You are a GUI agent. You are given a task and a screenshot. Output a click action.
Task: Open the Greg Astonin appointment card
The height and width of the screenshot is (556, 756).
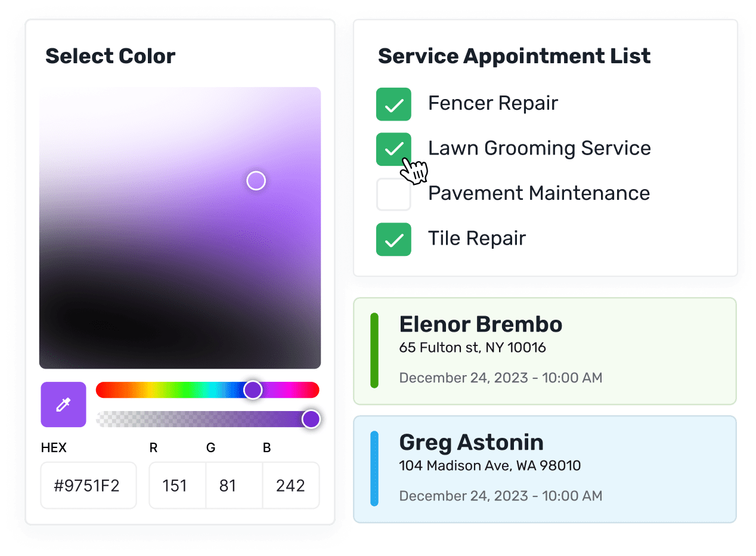pos(544,469)
